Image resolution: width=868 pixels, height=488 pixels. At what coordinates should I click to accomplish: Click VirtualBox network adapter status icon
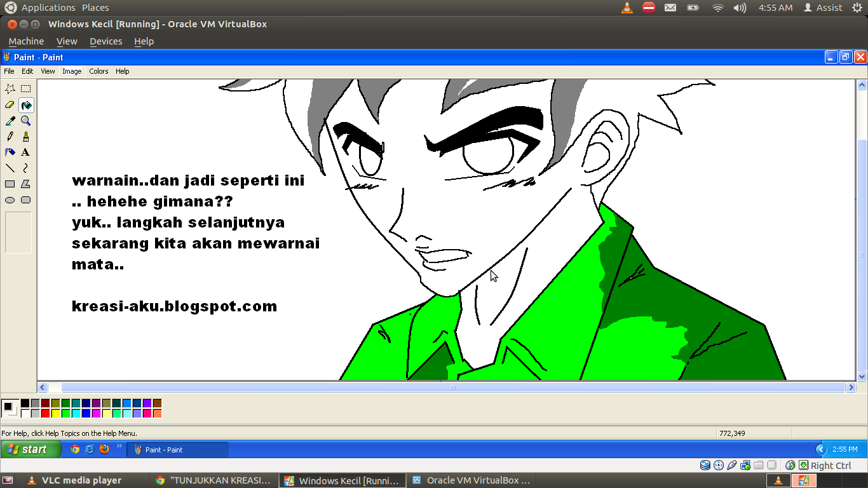[745, 465]
